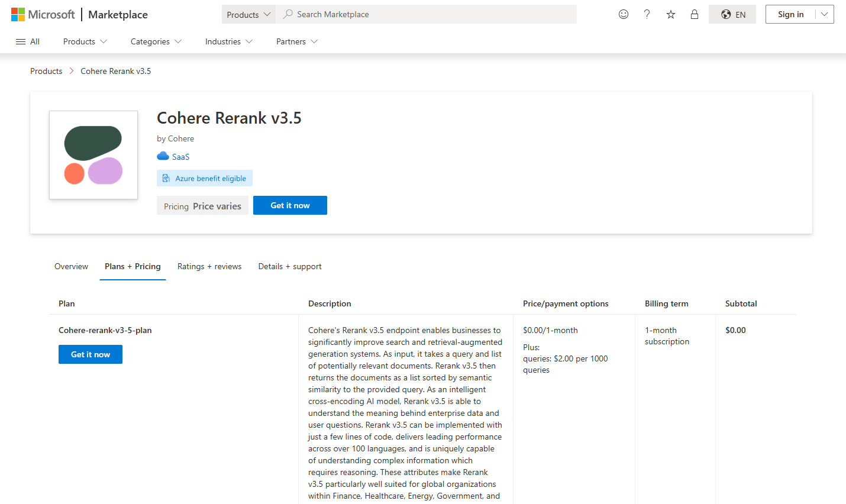The image size is (846, 504).
Task: Click the Azure benefit document icon
Action: pyautogui.click(x=166, y=178)
